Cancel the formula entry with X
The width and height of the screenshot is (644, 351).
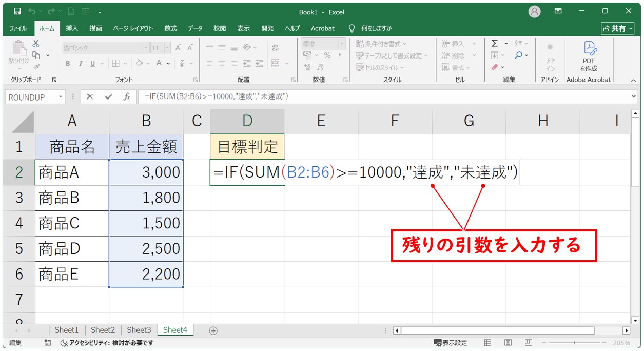[90, 96]
